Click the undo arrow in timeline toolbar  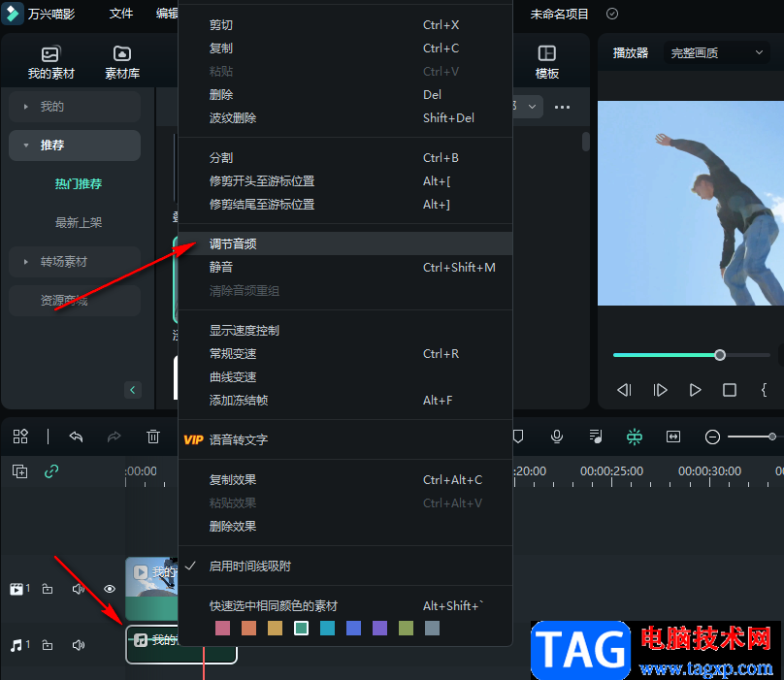coord(76,437)
